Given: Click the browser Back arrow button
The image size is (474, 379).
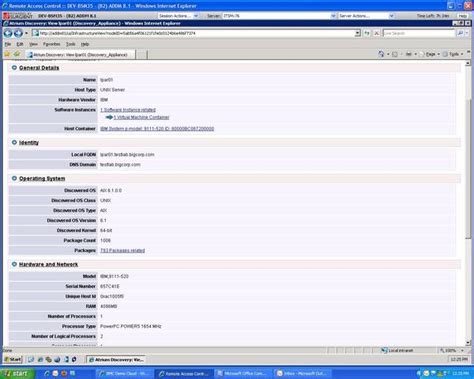Looking at the screenshot, I should coord(8,33).
